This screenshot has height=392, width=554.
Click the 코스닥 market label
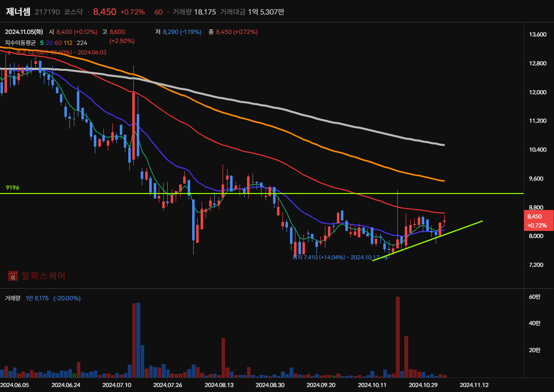[73, 12]
